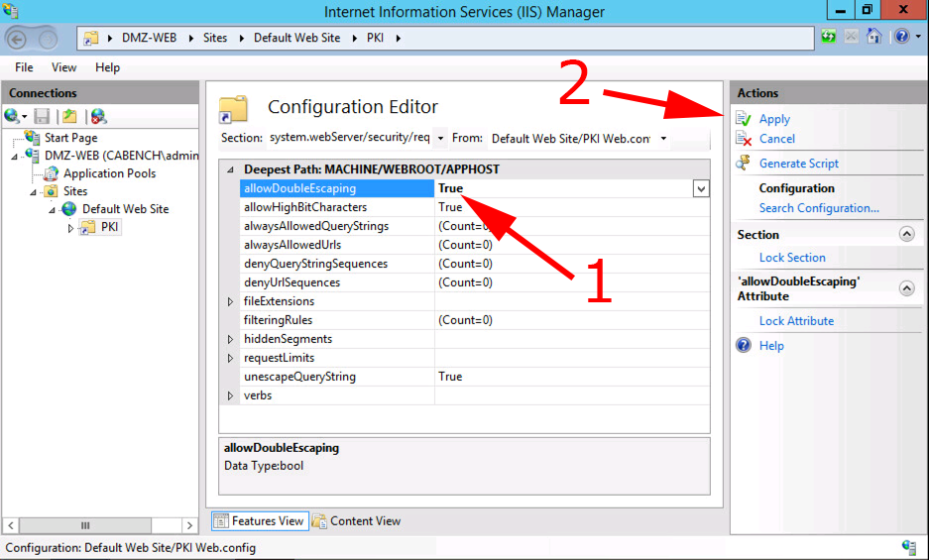Collapse the Default Web Site tree node
Screen dimensions: 929x560
(53, 210)
